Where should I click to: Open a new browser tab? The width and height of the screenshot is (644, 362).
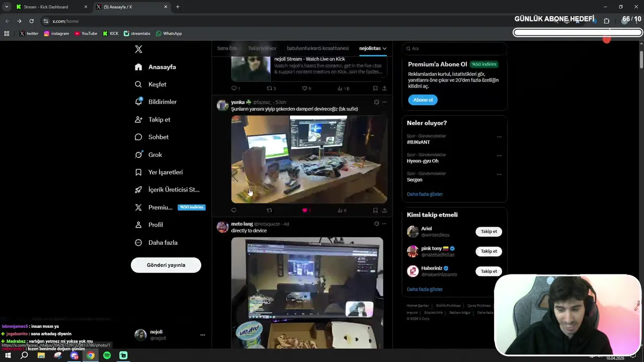point(178,7)
